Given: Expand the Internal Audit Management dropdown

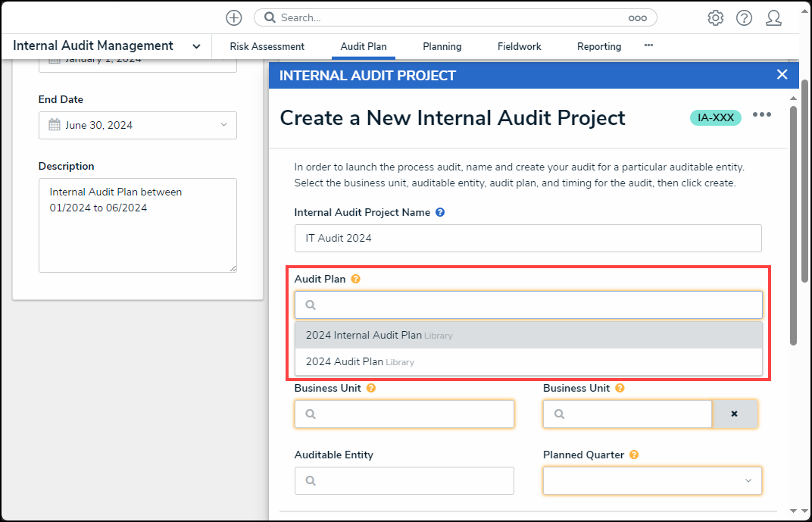Looking at the screenshot, I should (196, 46).
